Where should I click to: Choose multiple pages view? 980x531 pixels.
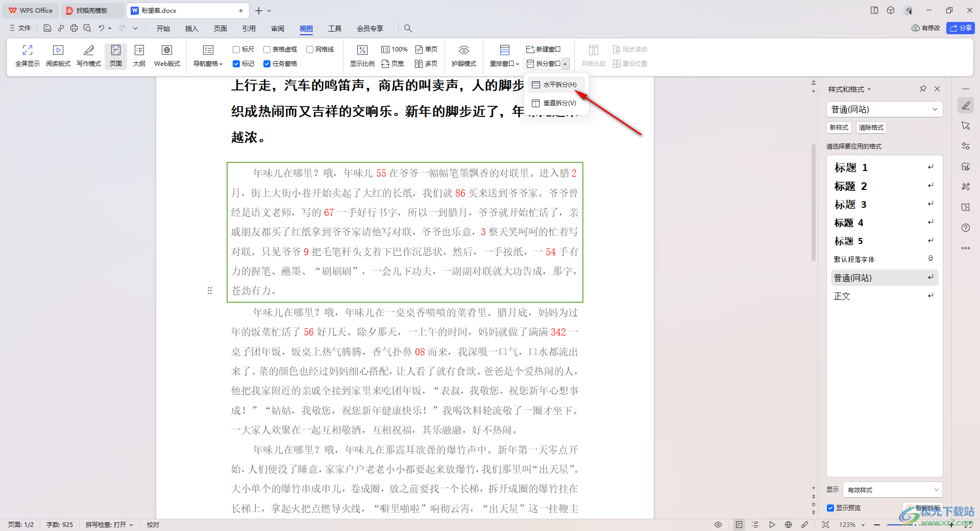(x=427, y=64)
